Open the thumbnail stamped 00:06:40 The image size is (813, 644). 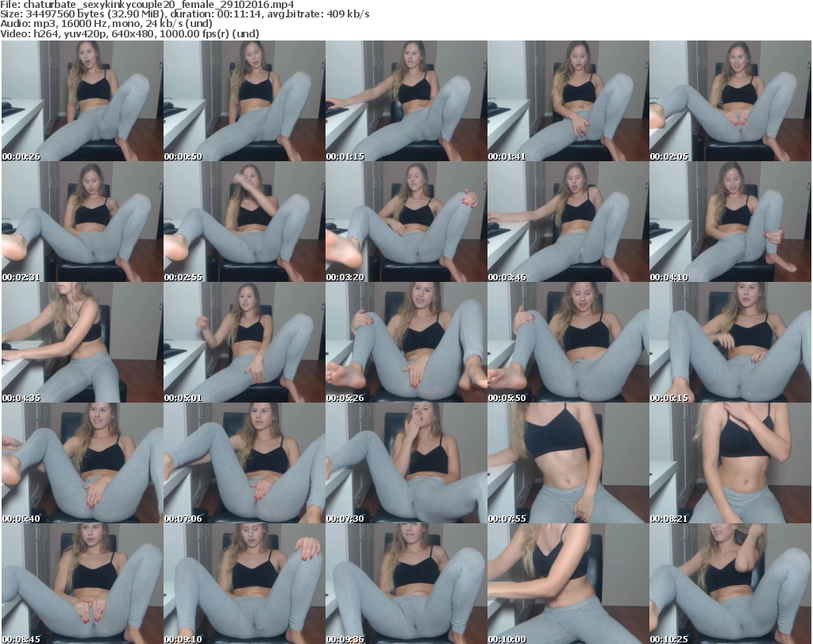click(x=83, y=463)
